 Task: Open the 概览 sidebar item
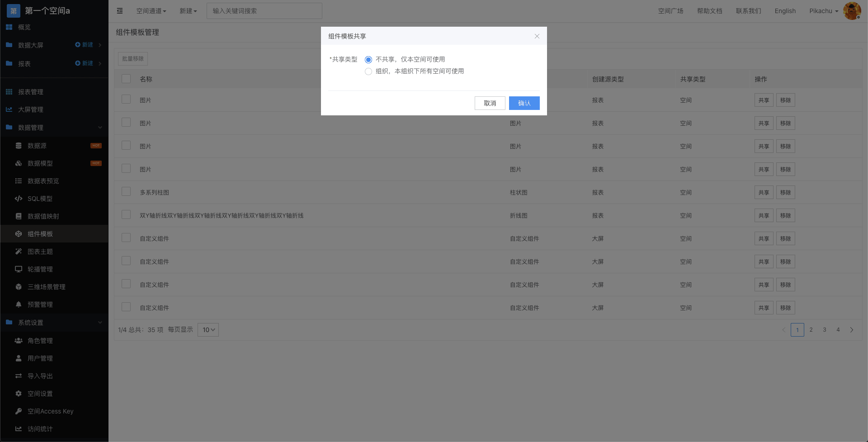(x=54, y=27)
